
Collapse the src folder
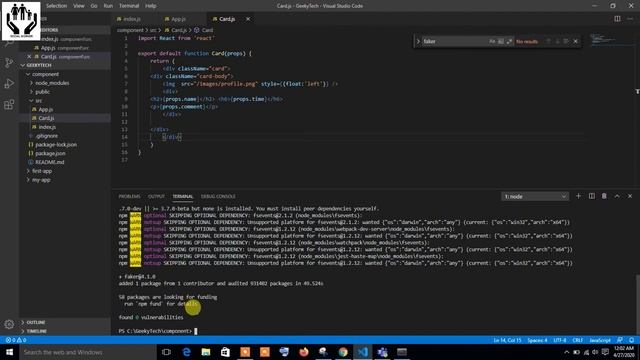(x=65, y=101)
